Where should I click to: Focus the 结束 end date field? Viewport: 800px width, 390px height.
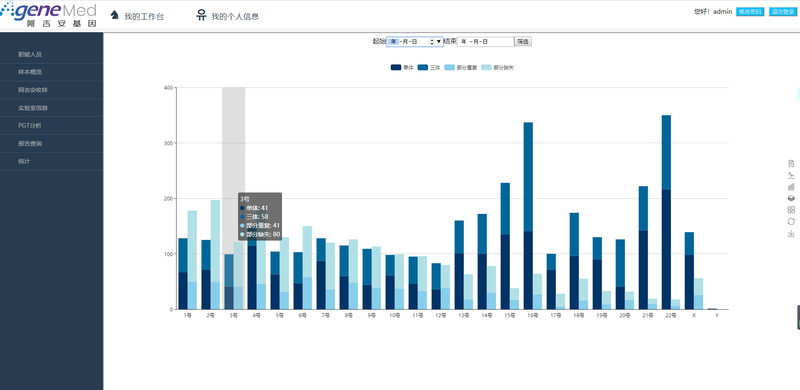point(485,42)
